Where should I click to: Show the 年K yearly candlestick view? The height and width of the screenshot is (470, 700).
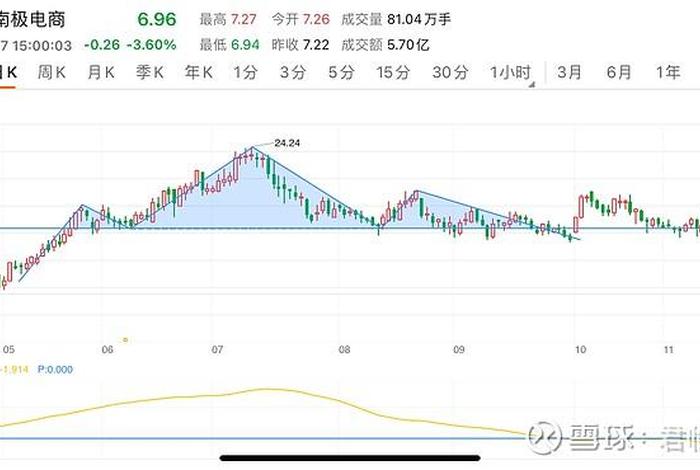pyautogui.click(x=199, y=72)
